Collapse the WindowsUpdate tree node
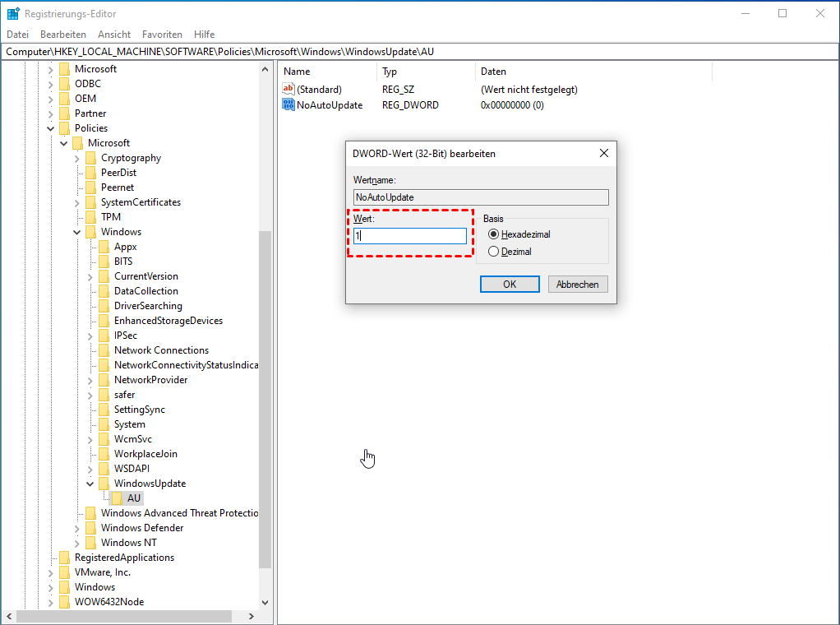840x625 pixels. click(x=90, y=484)
